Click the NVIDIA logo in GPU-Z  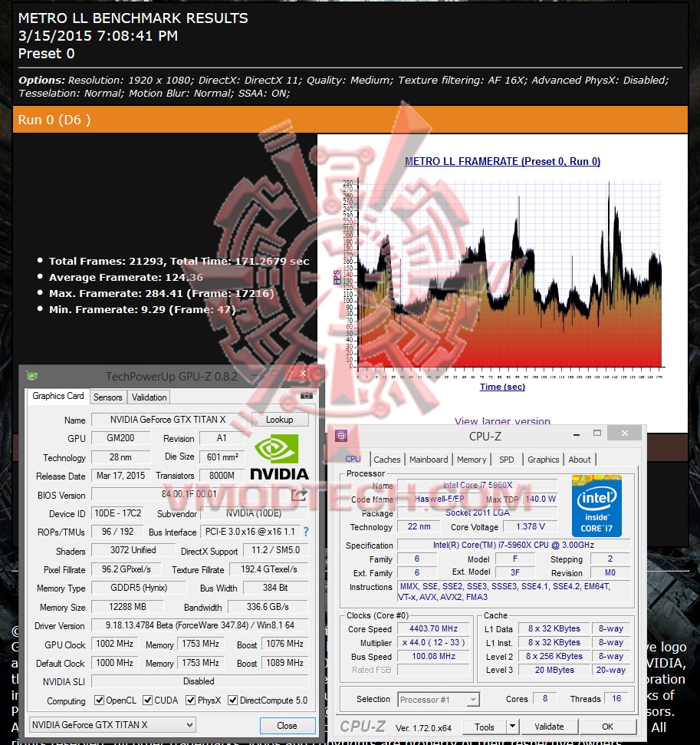(279, 457)
